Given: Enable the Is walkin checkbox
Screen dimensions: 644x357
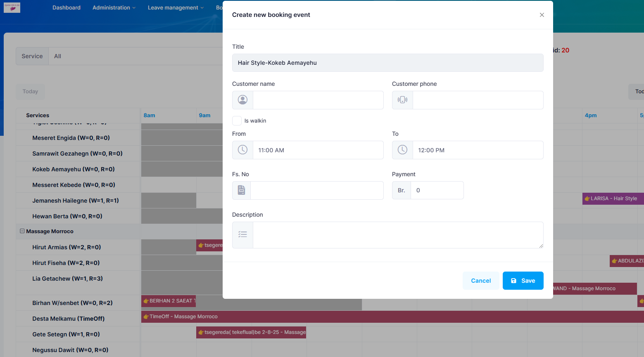Looking at the screenshot, I should click(237, 121).
